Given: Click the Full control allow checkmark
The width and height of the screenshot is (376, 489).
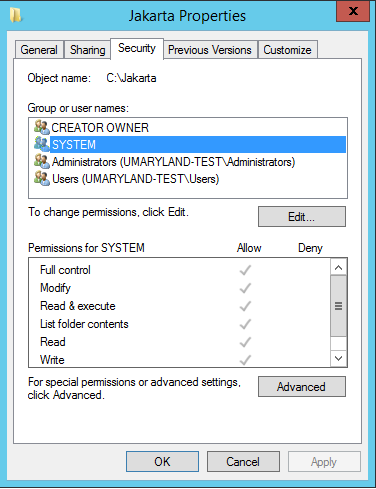Looking at the screenshot, I should pyautogui.click(x=245, y=270).
